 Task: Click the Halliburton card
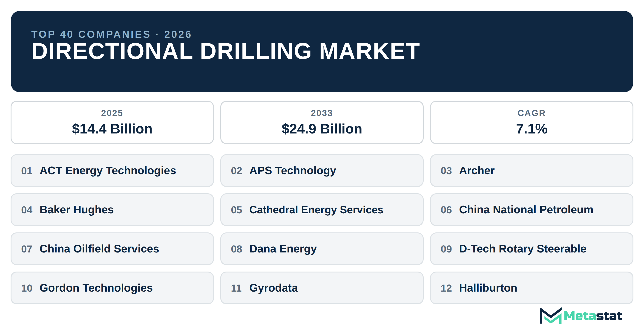coord(532,288)
